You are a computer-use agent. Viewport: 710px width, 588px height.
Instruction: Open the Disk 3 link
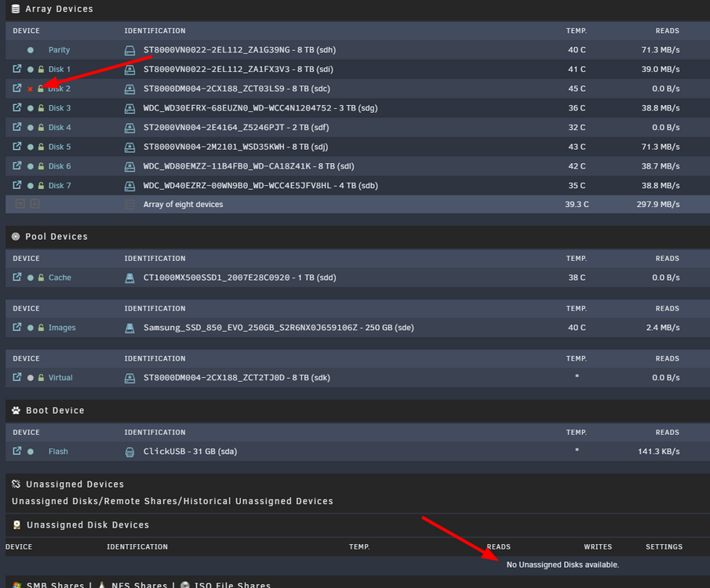[60, 108]
